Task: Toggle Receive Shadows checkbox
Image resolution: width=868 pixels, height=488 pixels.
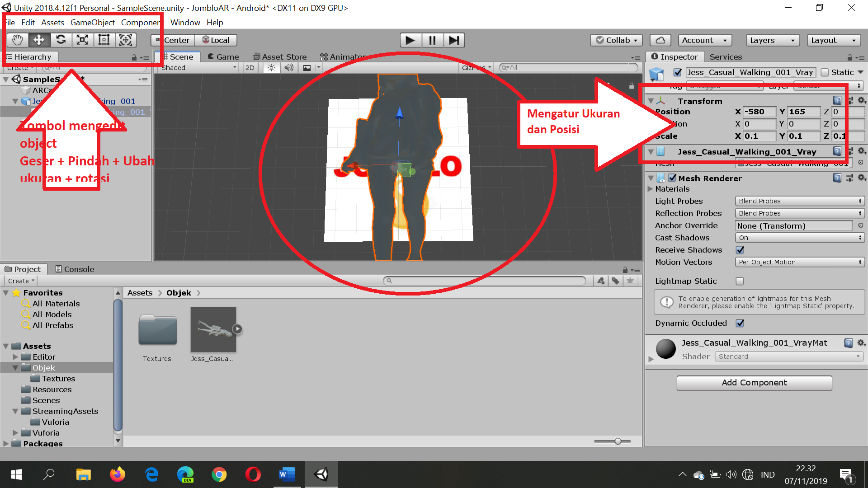Action: coord(740,250)
